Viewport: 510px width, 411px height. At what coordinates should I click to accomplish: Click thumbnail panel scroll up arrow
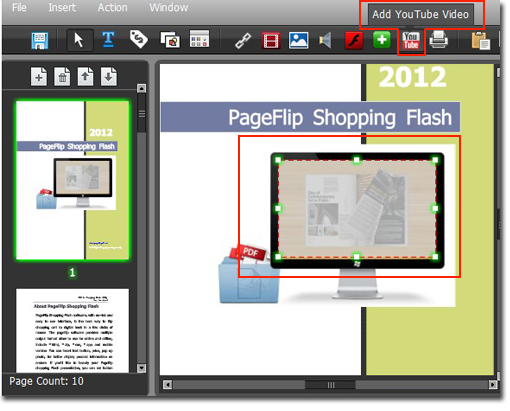pyautogui.click(x=141, y=88)
